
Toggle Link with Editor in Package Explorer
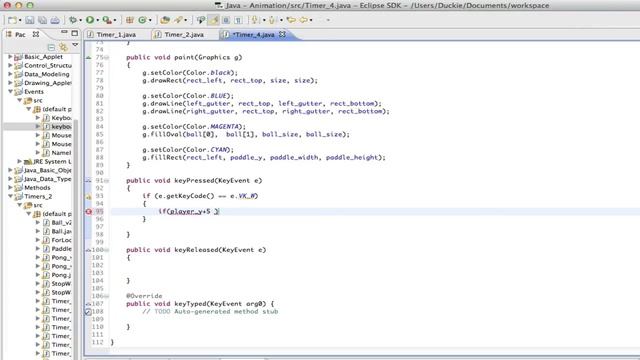(63, 47)
